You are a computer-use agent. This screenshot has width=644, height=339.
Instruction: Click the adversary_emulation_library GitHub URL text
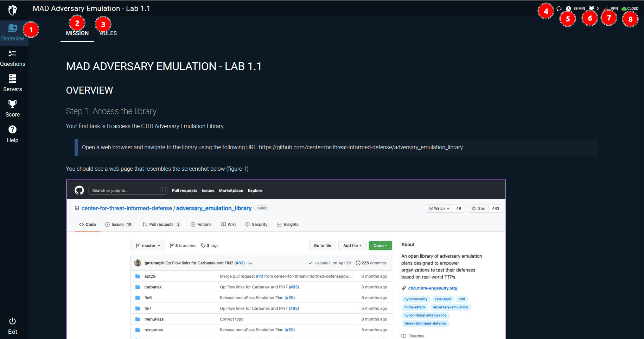(361, 147)
